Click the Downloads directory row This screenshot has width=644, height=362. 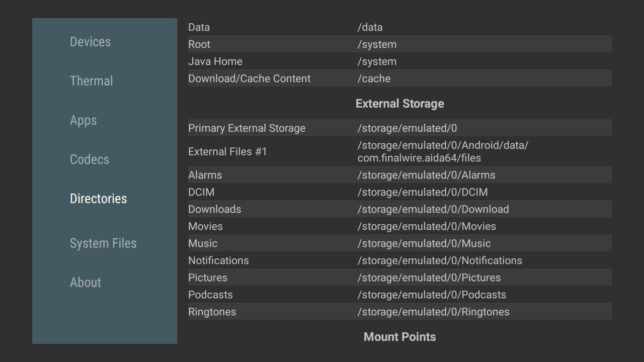click(399, 209)
